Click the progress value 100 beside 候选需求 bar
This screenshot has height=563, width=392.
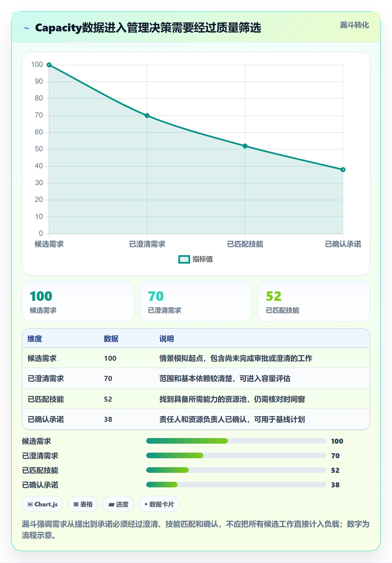[337, 441]
